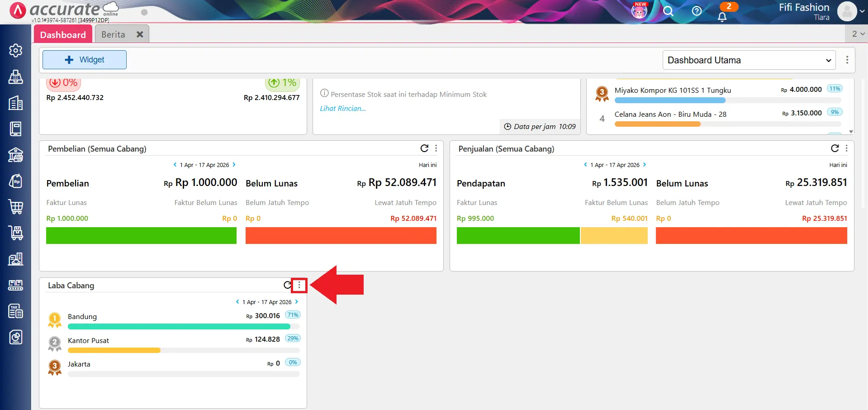Open the NEW mascot assistant icon

point(639,11)
